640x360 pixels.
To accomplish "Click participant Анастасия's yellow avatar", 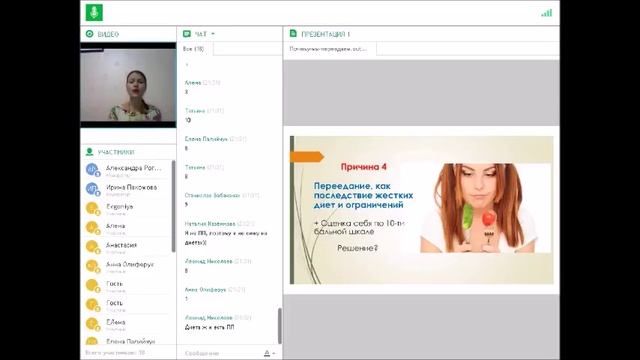I will (x=92, y=247).
